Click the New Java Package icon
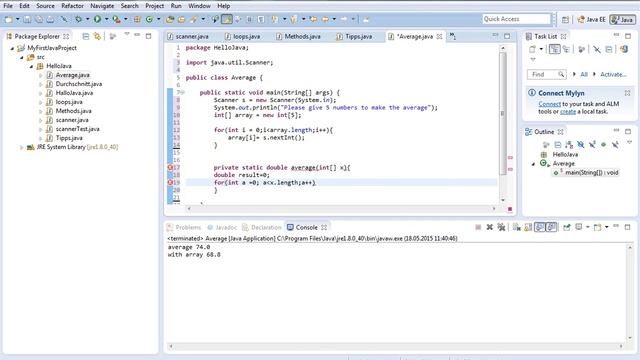640x360 pixels. tap(138, 19)
